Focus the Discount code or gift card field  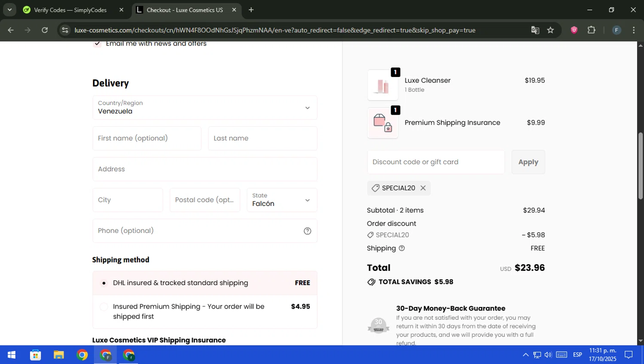(x=436, y=162)
